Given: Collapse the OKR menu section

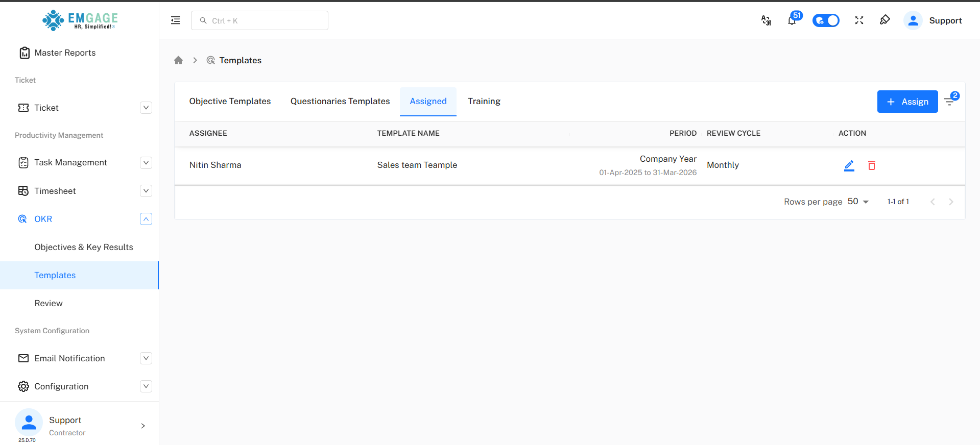Looking at the screenshot, I should coord(146,219).
